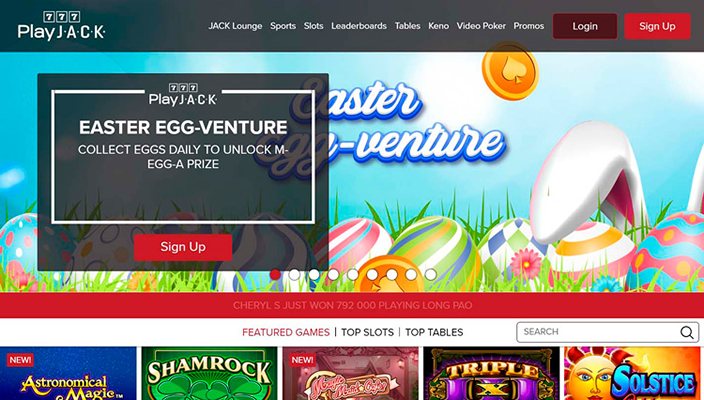Select the first red carousel dot
Viewport: 704px width, 400px height.
[275, 274]
